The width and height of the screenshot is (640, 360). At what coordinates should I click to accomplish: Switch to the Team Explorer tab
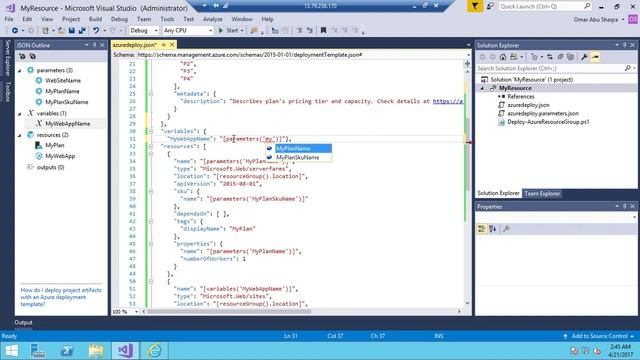[542, 193]
